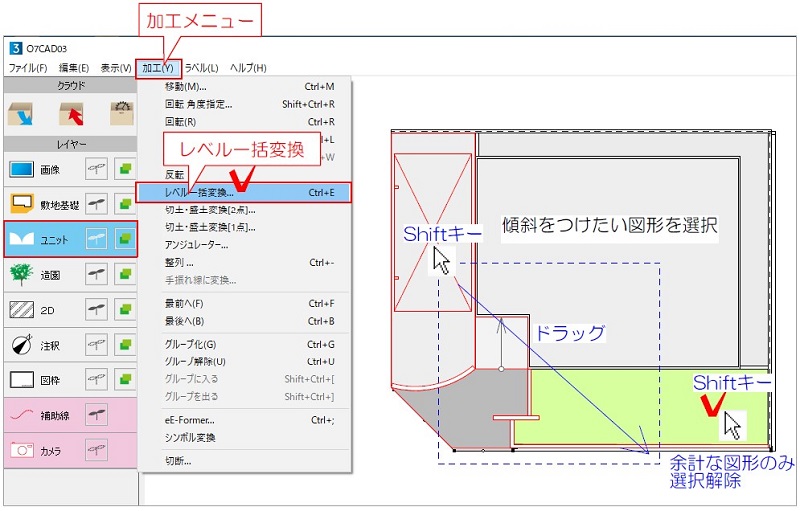
Task: Click green stack icon on 造園 row
Action: [124, 274]
